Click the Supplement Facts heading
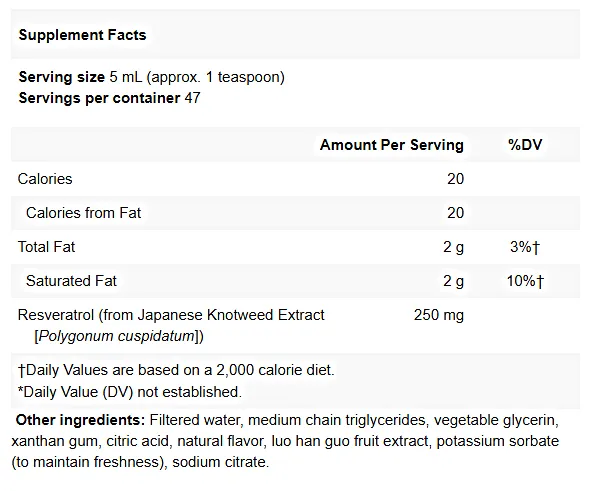Screen dimensions: 592x491 click(82, 35)
